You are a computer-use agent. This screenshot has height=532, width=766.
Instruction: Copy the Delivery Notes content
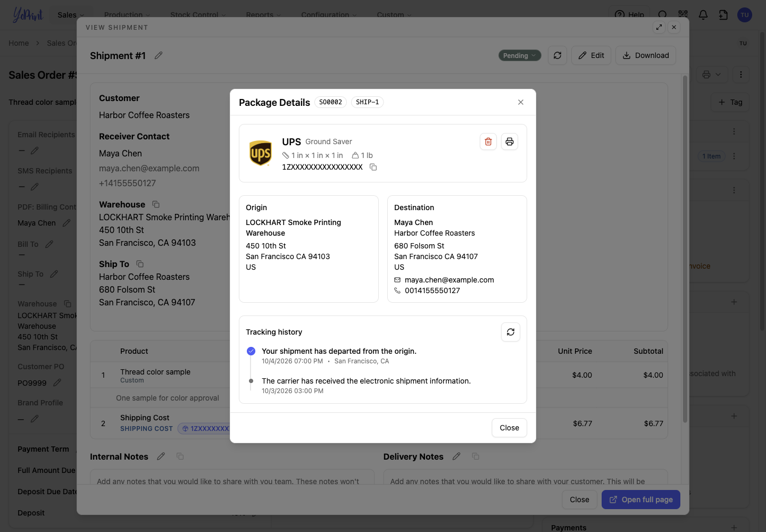[476, 456]
